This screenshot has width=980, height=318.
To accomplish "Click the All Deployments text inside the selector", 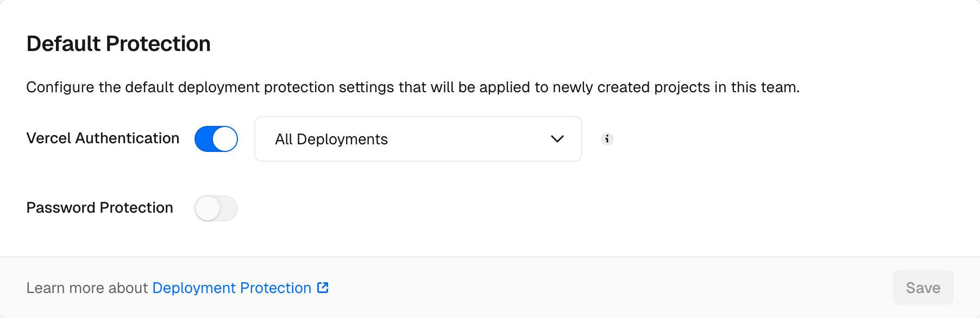I will [331, 139].
